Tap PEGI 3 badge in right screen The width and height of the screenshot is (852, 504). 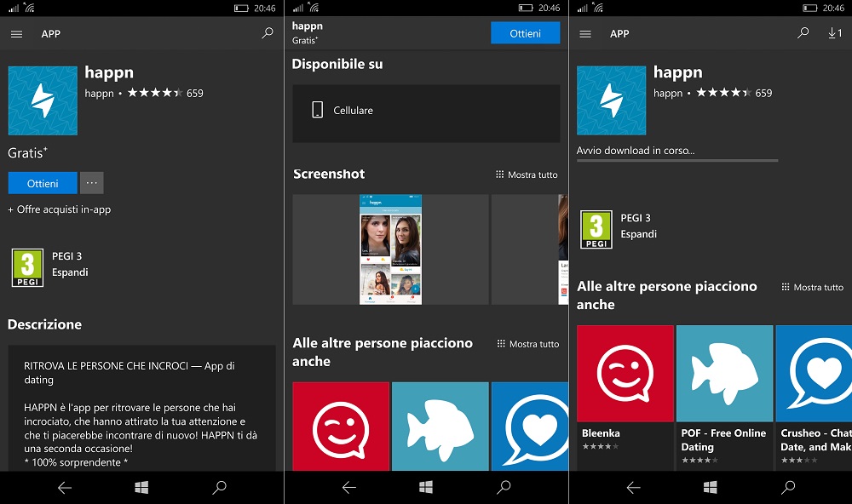point(596,229)
